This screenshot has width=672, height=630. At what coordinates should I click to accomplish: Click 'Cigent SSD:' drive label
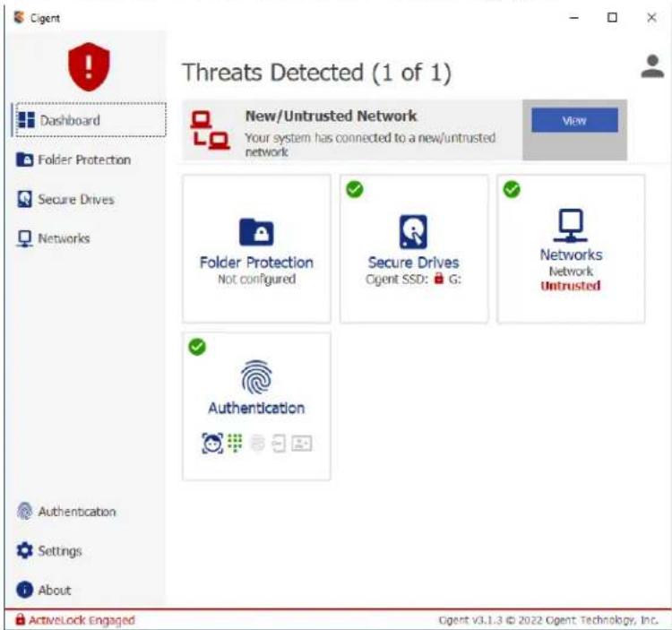(396, 279)
